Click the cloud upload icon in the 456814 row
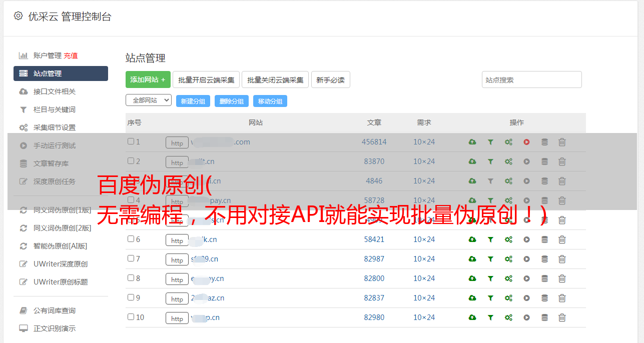 [x=472, y=142]
